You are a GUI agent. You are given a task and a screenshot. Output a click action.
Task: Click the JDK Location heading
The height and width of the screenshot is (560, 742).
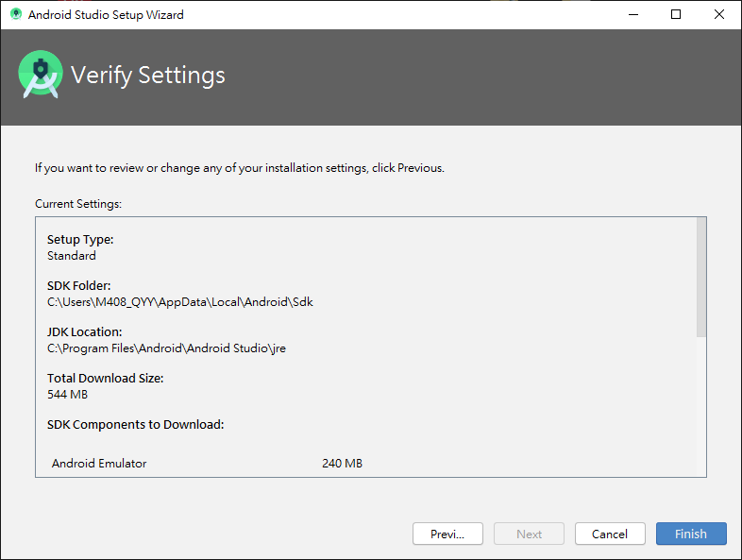pos(84,331)
